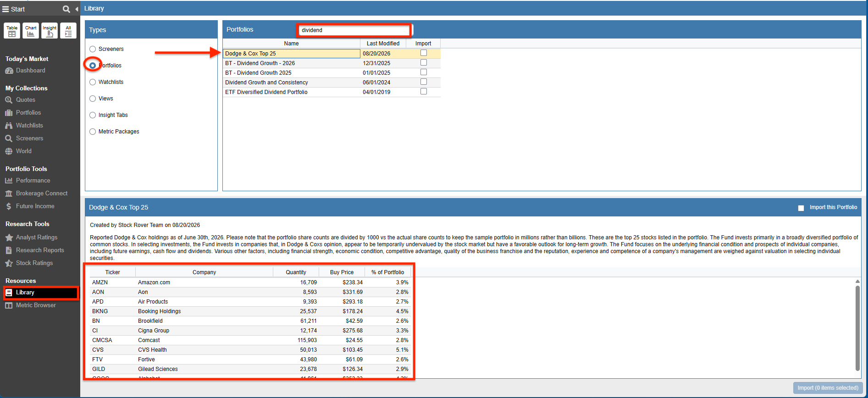Click the search magnifier icon

(x=66, y=9)
